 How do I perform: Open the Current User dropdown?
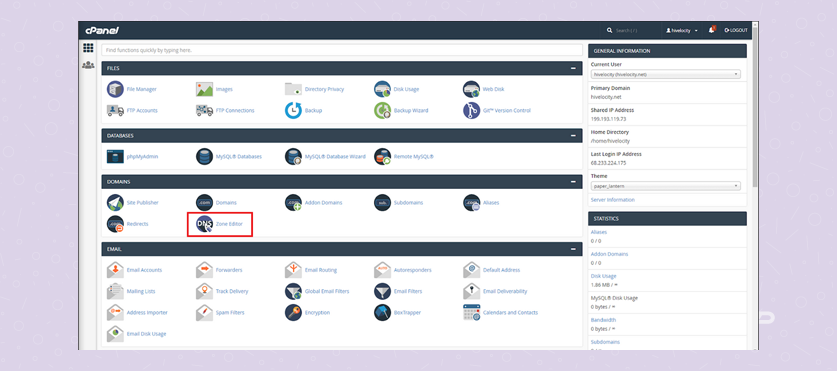[666, 74]
